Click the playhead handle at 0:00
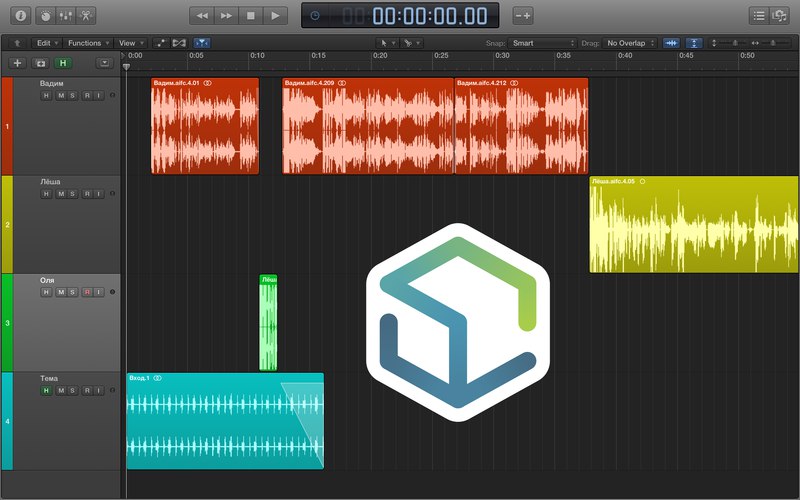This screenshot has height=500, width=800. pos(127,66)
